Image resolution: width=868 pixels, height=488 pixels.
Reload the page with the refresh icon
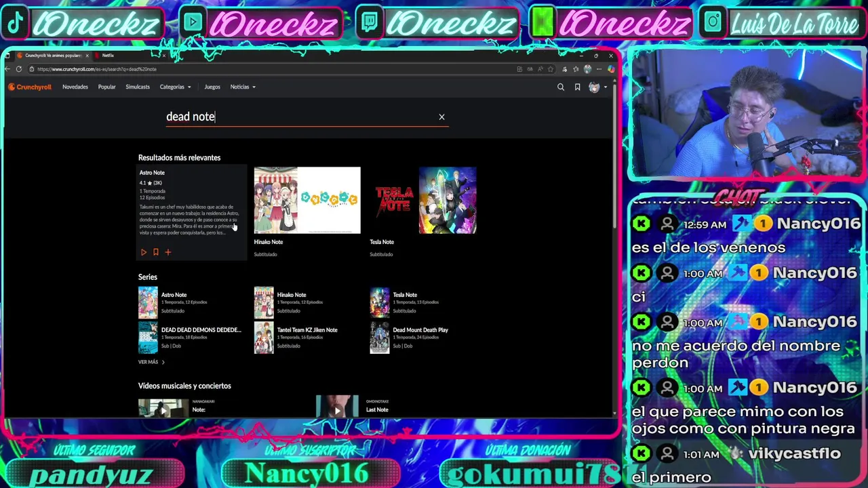[19, 69]
